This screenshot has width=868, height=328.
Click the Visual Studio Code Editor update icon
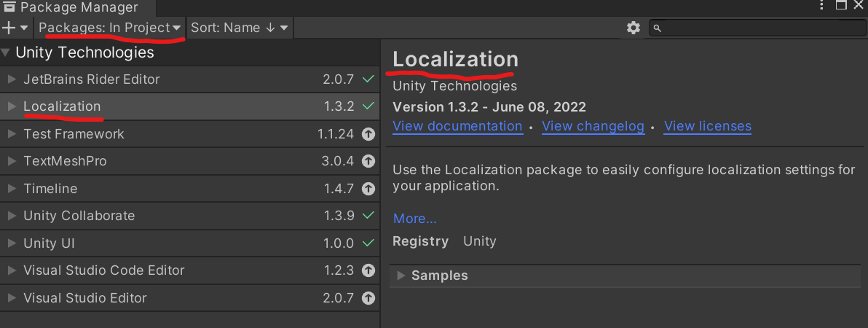coord(368,270)
